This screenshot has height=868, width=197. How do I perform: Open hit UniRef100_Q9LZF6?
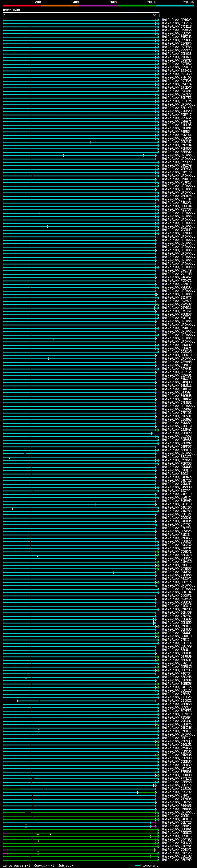176,23
